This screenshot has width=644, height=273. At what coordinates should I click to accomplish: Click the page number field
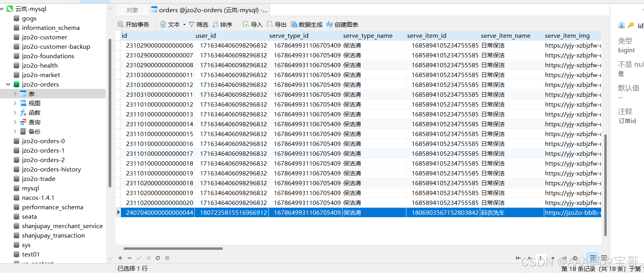[541, 258]
